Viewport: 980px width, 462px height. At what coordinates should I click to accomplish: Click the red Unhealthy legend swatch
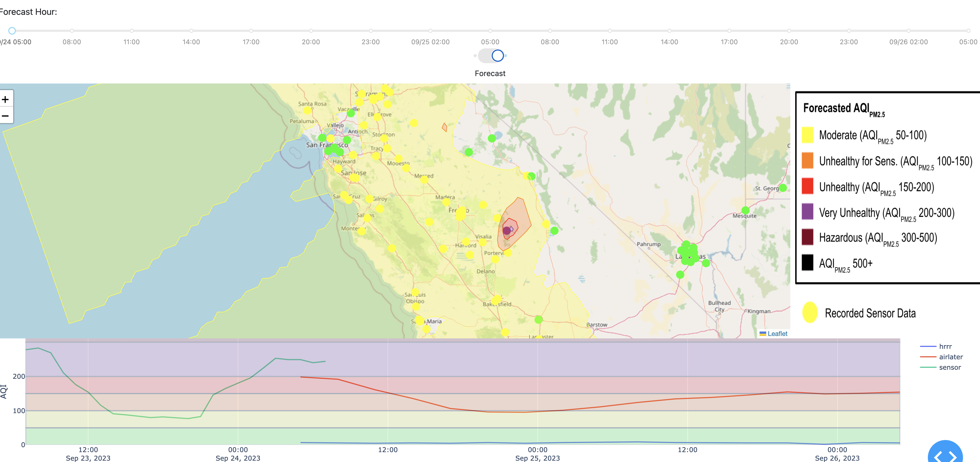(x=807, y=187)
